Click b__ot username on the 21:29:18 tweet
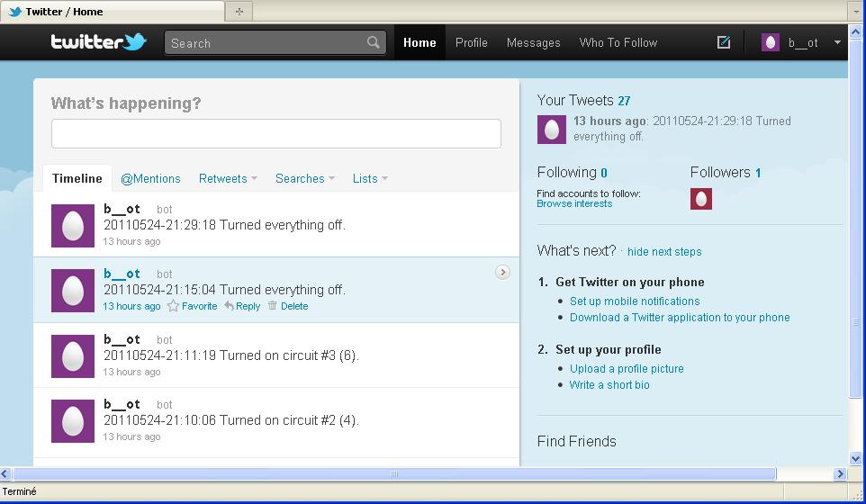 pos(122,209)
